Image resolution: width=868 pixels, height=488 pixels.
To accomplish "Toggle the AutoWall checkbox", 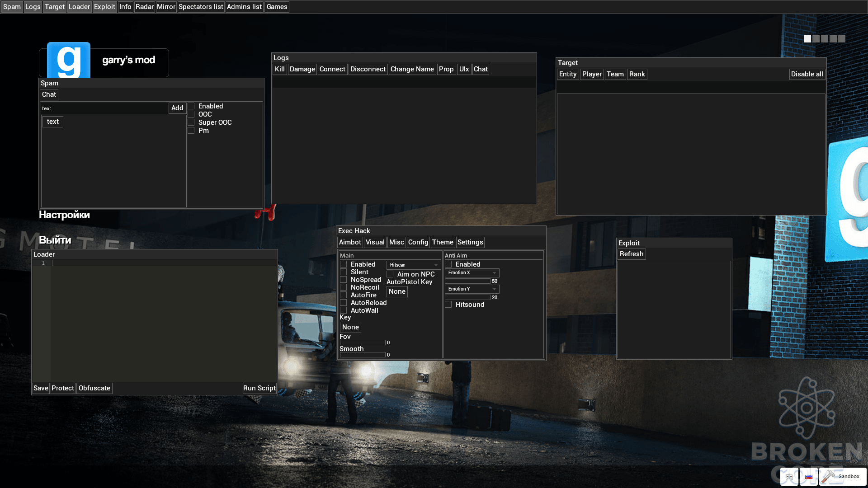I will 344,310.
